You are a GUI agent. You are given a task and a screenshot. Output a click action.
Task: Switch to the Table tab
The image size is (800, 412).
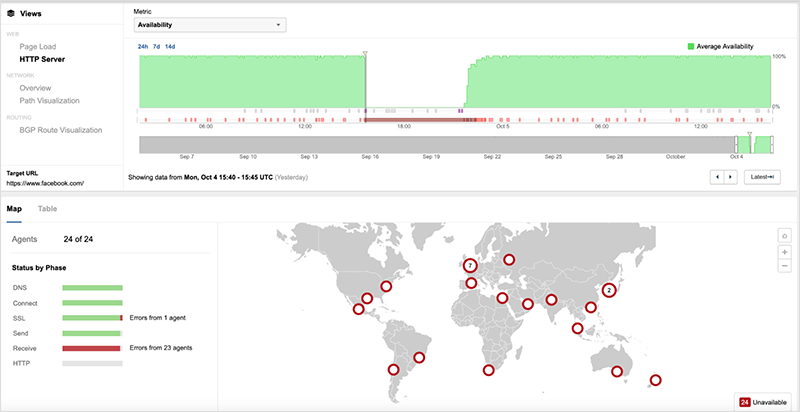47,209
